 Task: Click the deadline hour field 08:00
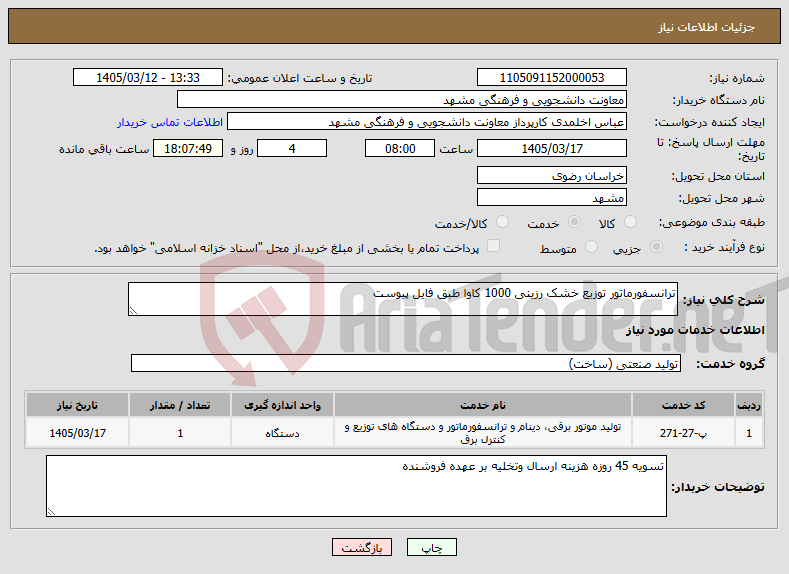pos(400,148)
